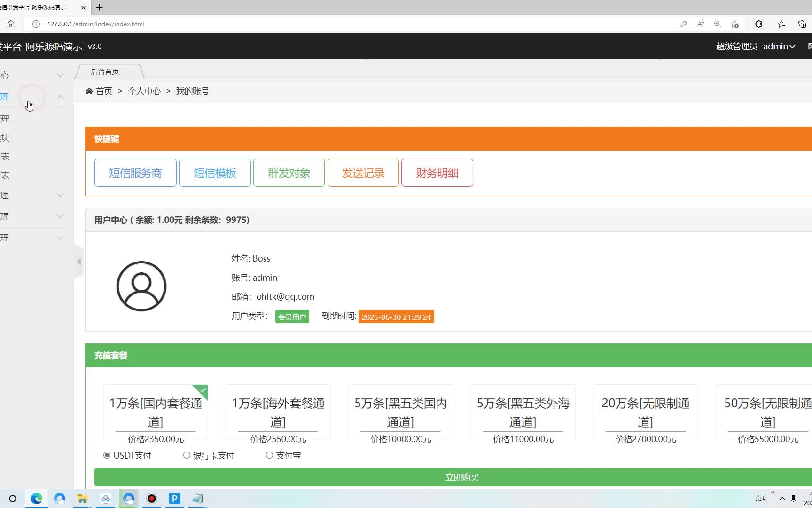Click the 个人中心 breadcrumb link
Viewport: 812px width, 508px height.
point(144,91)
